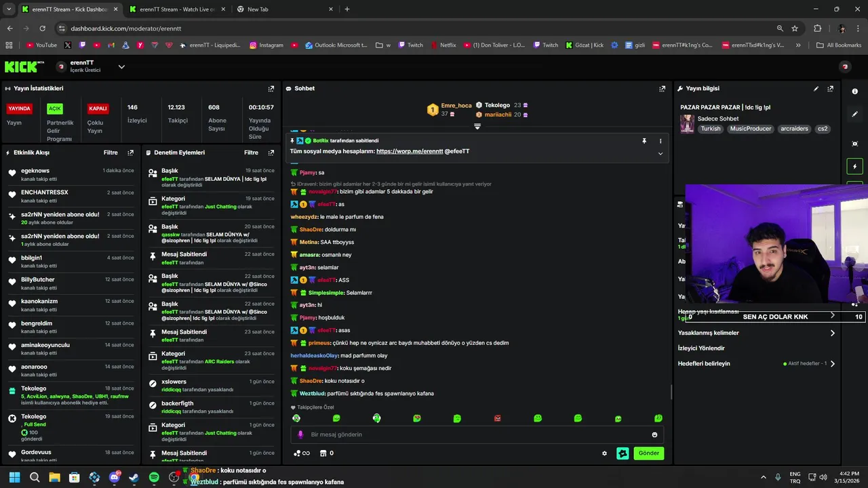The height and width of the screenshot is (488, 868).
Task: Open the Instagram bookmark
Action: pos(267,45)
